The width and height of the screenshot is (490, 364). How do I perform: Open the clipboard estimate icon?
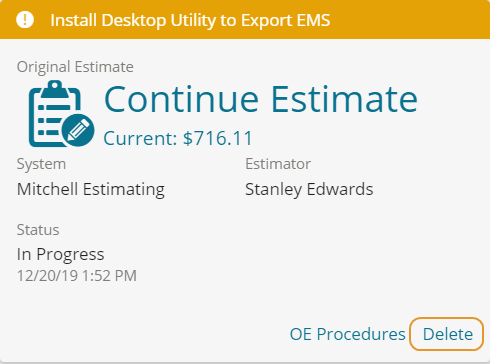[61, 113]
